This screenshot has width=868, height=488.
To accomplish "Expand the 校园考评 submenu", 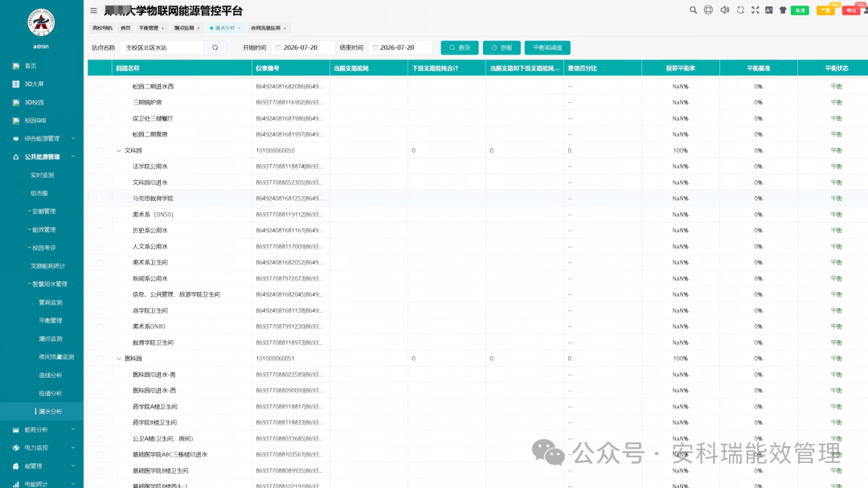I will coord(30,248).
